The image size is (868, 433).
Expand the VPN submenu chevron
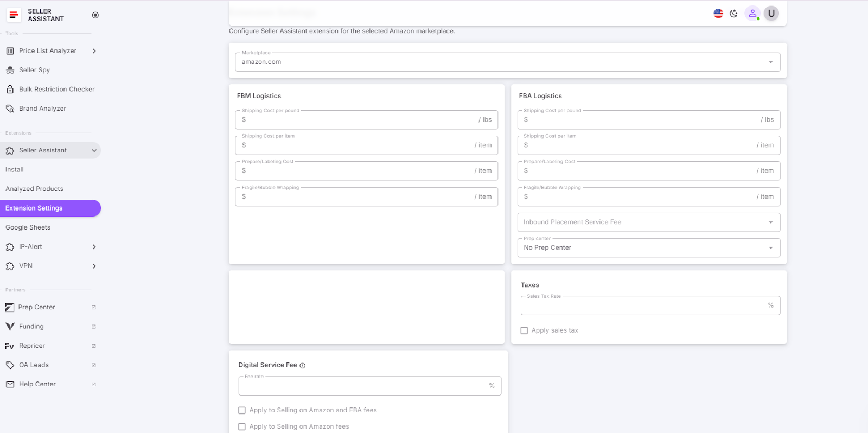point(94,266)
